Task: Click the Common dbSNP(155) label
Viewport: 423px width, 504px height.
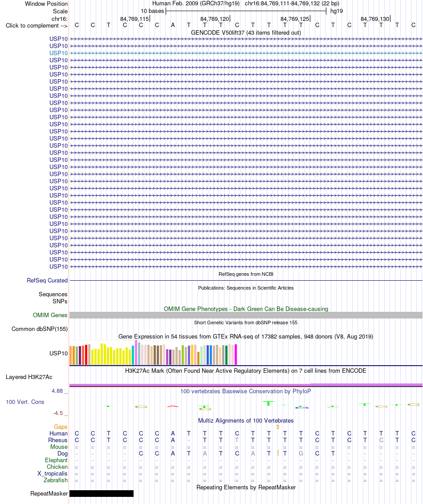Action: tap(40, 329)
